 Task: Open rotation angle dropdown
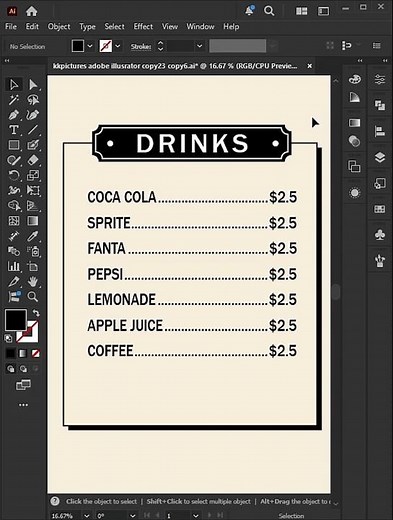point(132,516)
